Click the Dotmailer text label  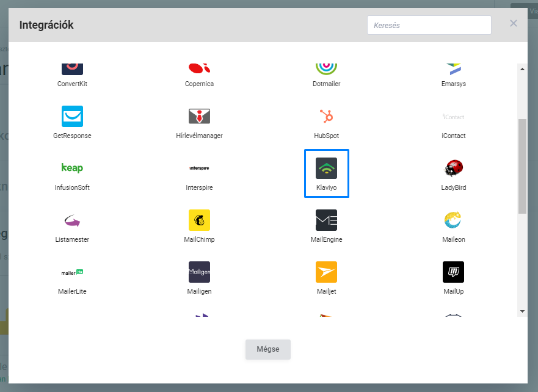click(x=326, y=84)
